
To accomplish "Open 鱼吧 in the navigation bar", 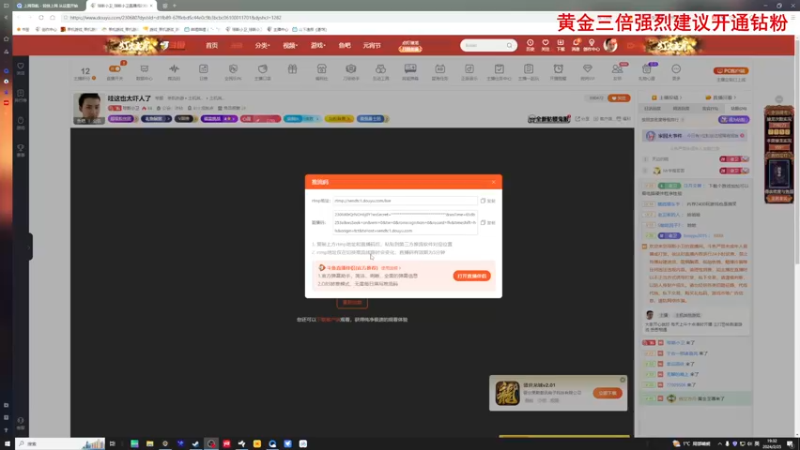I will coord(344,45).
